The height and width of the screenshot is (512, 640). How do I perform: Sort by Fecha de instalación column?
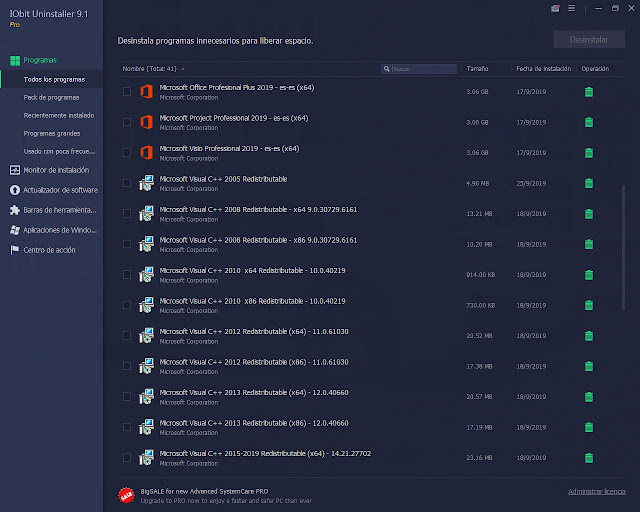pos(543,69)
